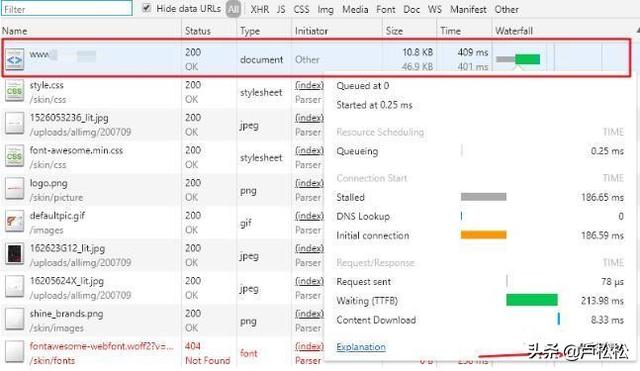Select the 16205624X_lit.jpg request name
The width and height of the screenshot is (640, 371).
pos(67,281)
